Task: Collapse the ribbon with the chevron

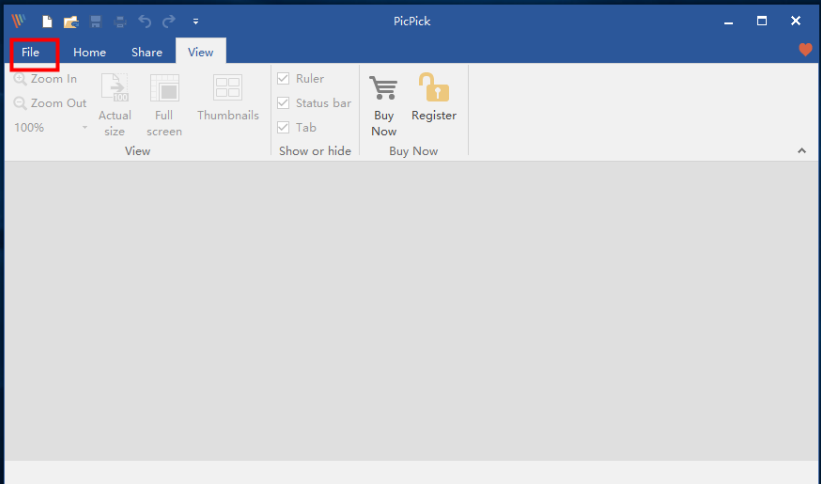Action: [x=801, y=151]
